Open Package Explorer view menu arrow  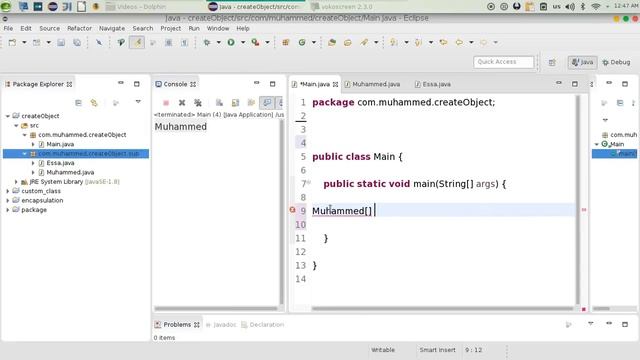click(x=138, y=102)
